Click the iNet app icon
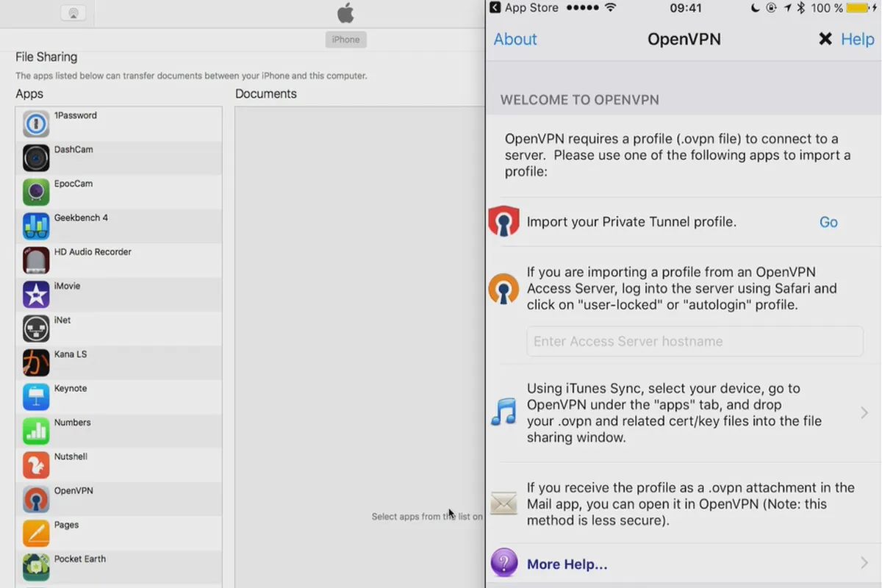The width and height of the screenshot is (882, 588). (36, 329)
